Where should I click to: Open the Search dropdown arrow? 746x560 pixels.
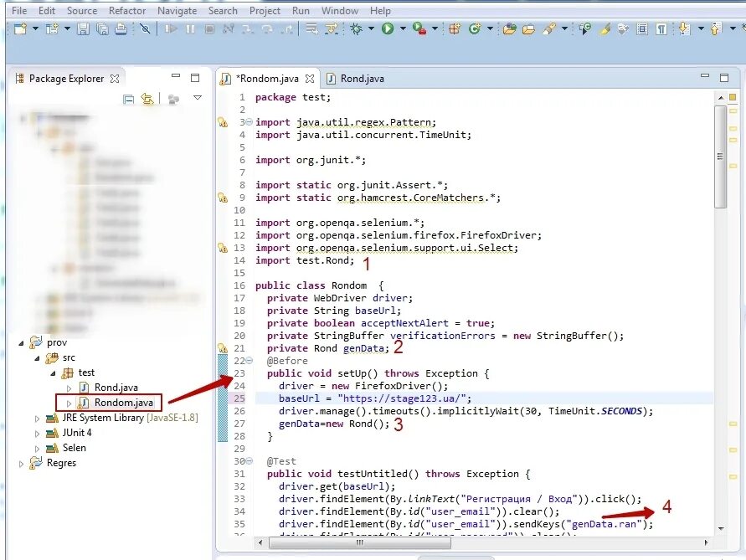click(565, 29)
